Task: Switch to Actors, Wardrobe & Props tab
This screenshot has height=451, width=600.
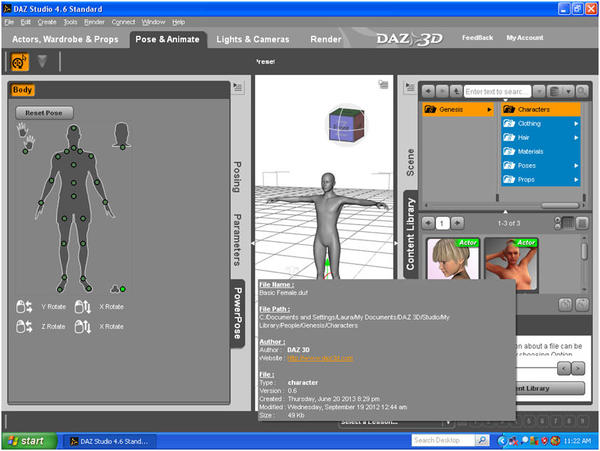Action: coord(65,39)
